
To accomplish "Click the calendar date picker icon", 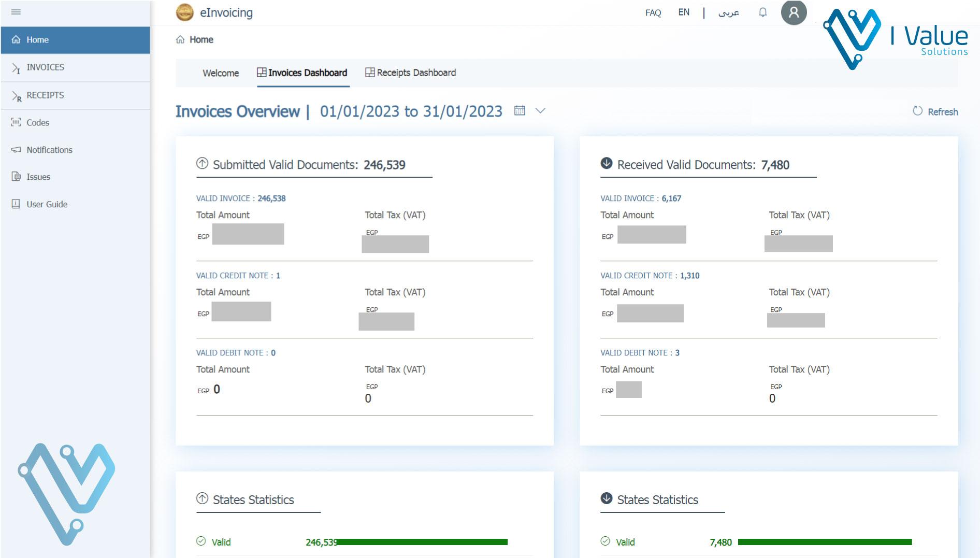I will 520,111.
